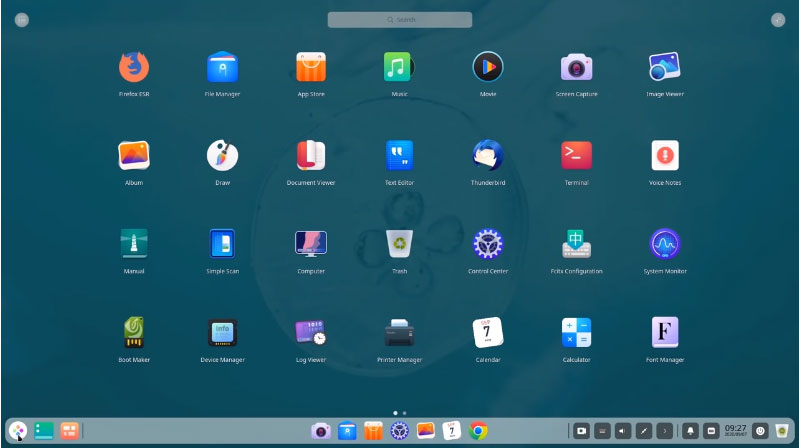Launch Device Manager
Viewport: 799px width, 448px height.
[223, 332]
